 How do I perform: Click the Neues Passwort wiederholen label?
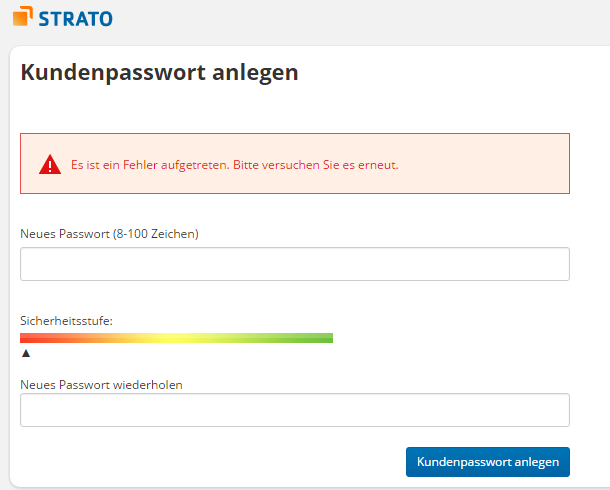tap(101, 385)
